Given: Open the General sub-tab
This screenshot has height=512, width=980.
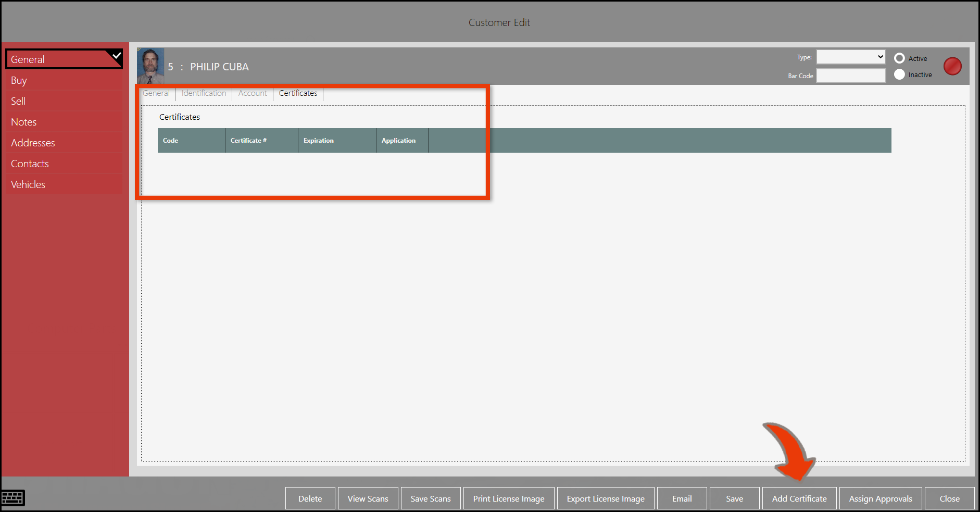Looking at the screenshot, I should pyautogui.click(x=156, y=93).
